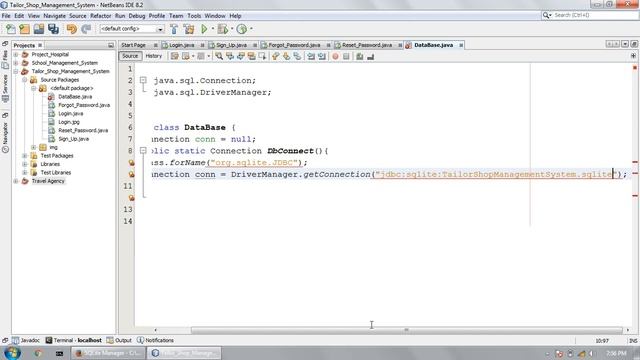
Task: Switch to the Reset_Password.java tab
Action: pyautogui.click(x=367, y=45)
